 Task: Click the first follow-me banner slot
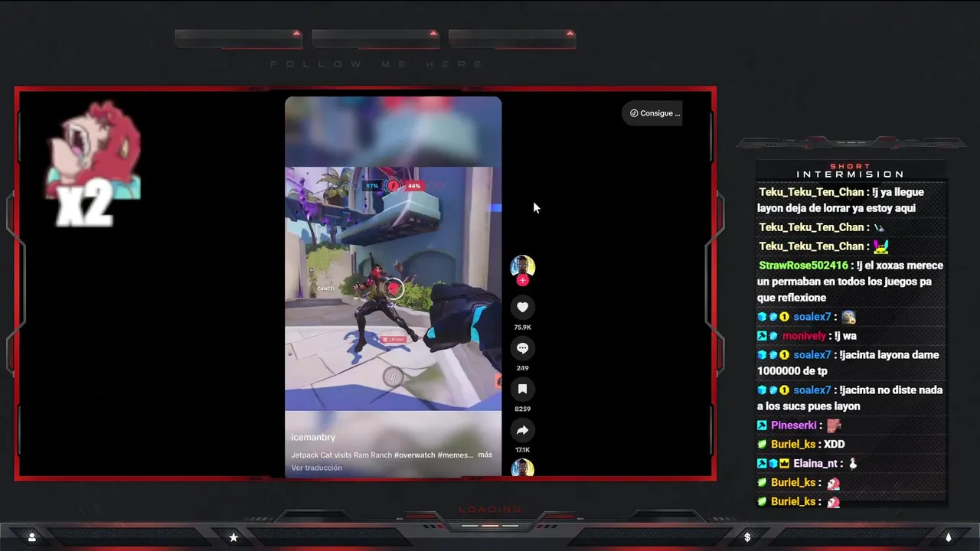238,38
